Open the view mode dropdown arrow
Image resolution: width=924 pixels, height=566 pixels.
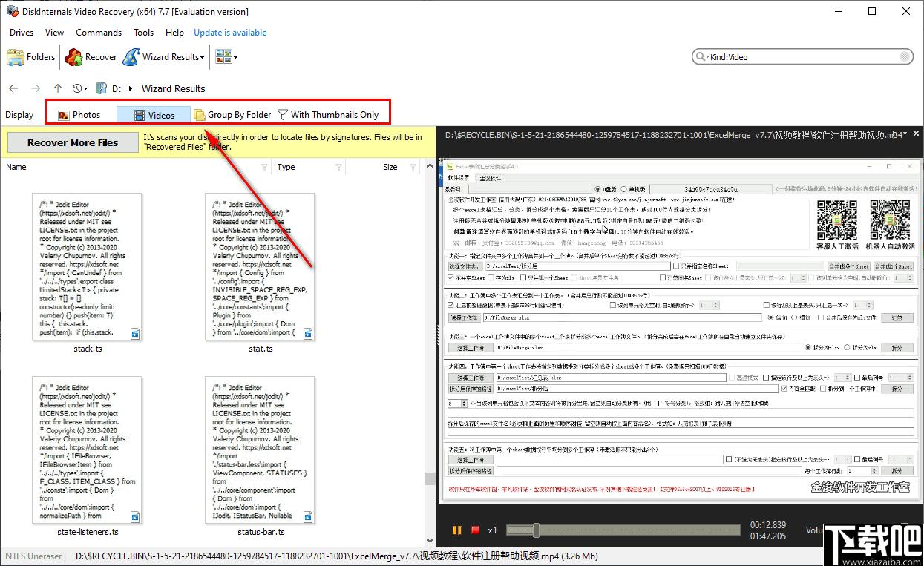(235, 57)
